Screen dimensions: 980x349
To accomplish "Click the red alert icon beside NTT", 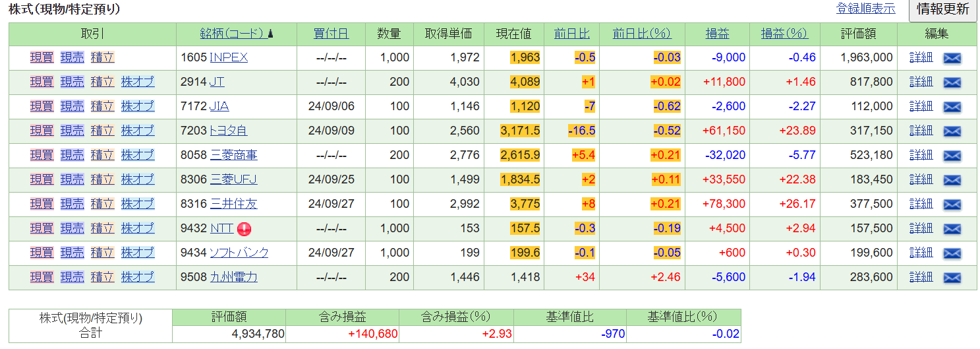I will coord(245,229).
